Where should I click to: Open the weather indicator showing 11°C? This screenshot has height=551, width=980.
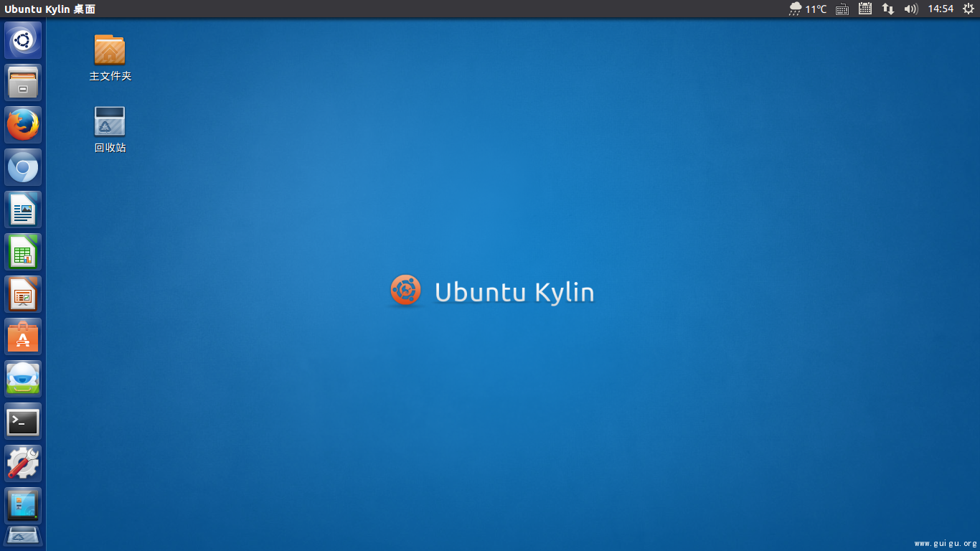click(808, 9)
